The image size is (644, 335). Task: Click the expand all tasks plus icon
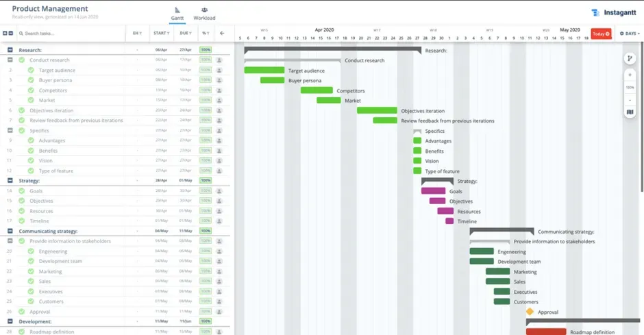click(x=5, y=34)
